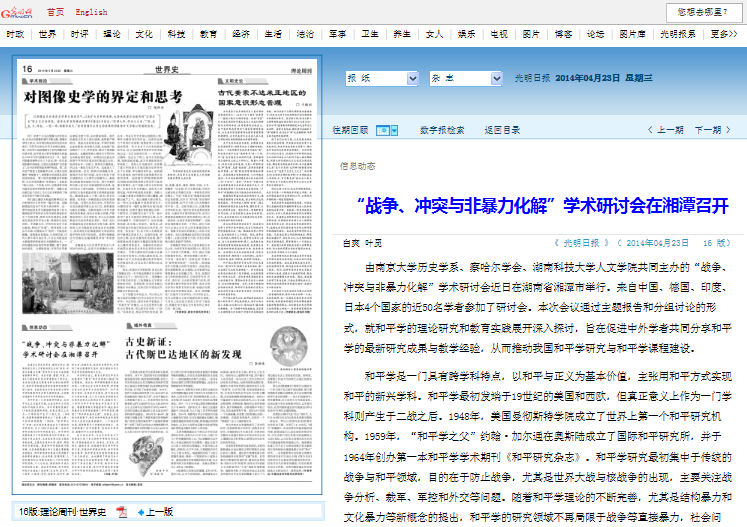
Task: Click the 返回目录 link
Action: pos(502,130)
